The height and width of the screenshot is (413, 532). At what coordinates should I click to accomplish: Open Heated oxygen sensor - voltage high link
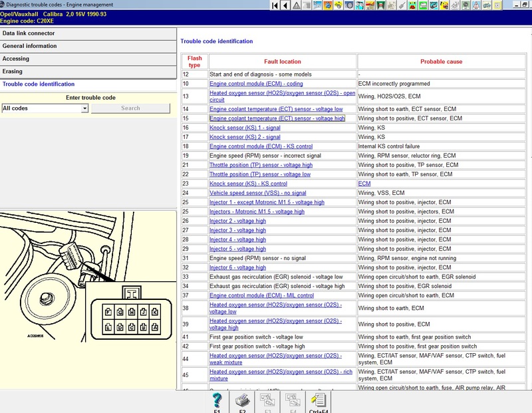click(x=275, y=325)
